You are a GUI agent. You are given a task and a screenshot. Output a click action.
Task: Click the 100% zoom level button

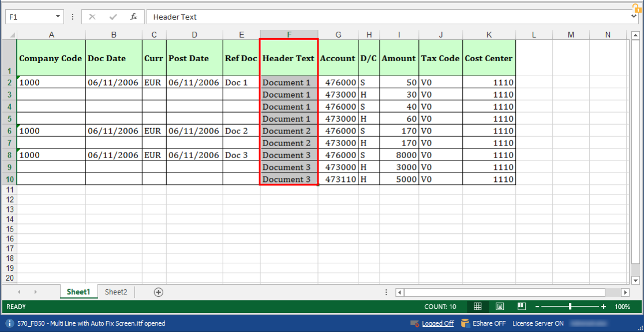[622, 307]
